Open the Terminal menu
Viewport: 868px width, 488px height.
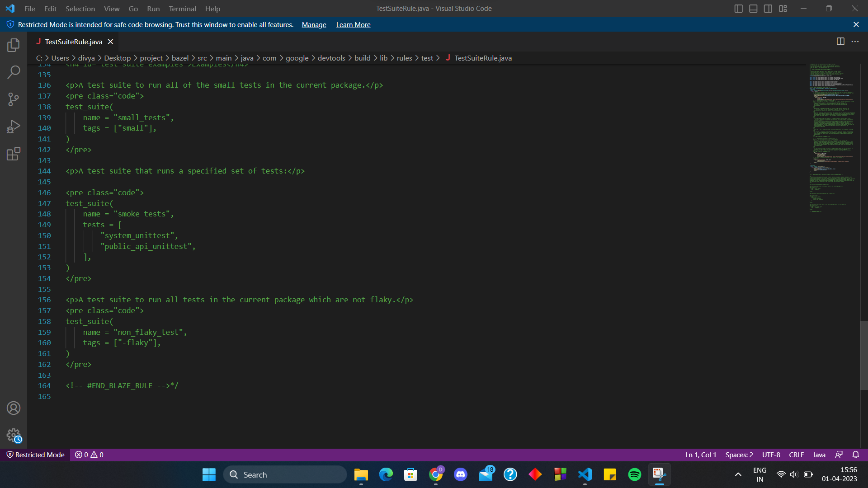[x=182, y=9]
